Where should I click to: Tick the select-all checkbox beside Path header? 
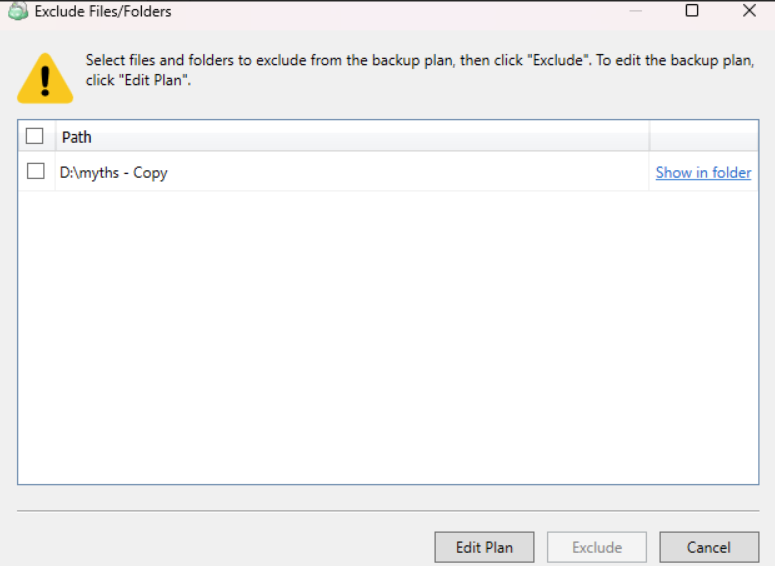pyautogui.click(x=35, y=136)
